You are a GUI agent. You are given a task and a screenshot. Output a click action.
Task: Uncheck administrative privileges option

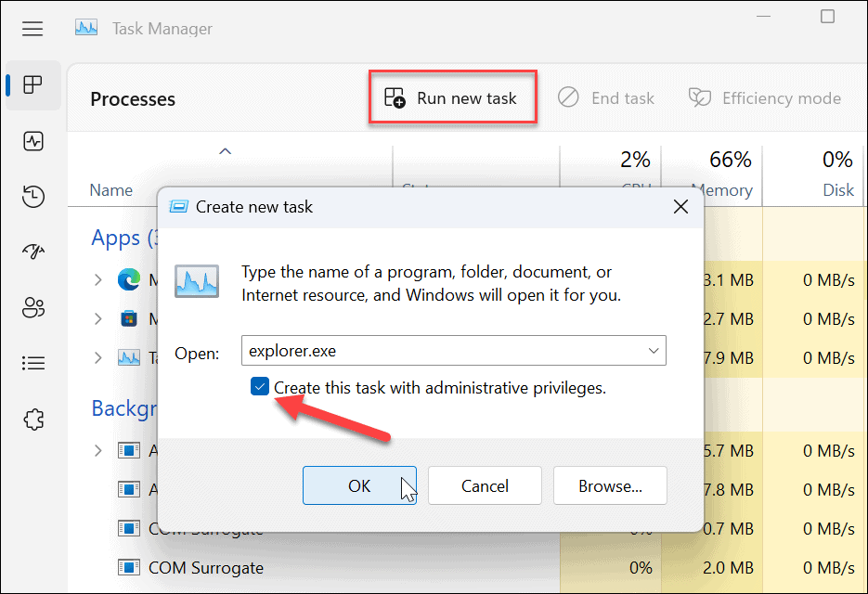point(259,386)
